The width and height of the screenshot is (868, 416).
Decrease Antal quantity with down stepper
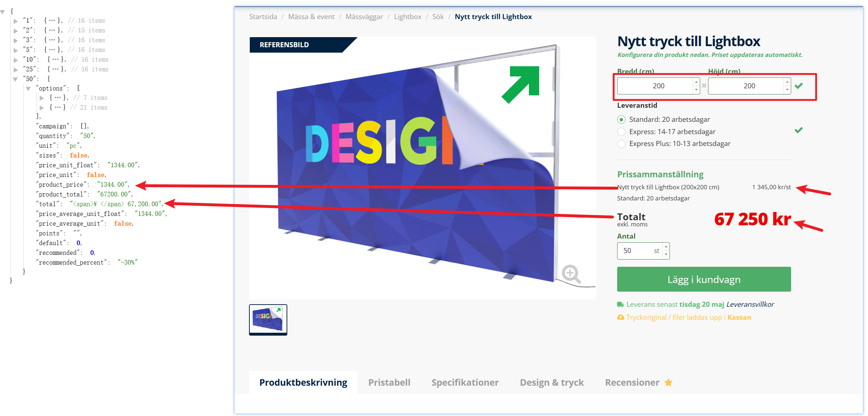(666, 255)
